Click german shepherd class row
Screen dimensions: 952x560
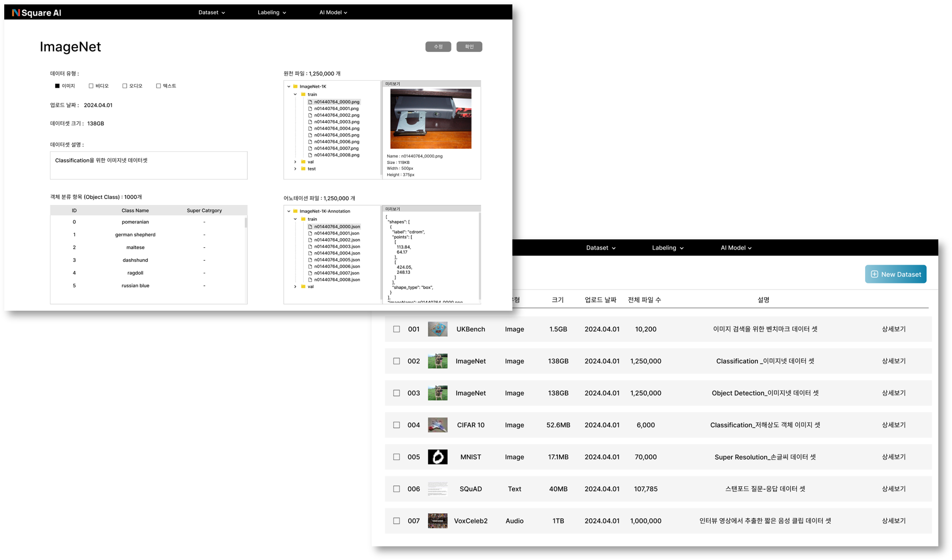[148, 235]
